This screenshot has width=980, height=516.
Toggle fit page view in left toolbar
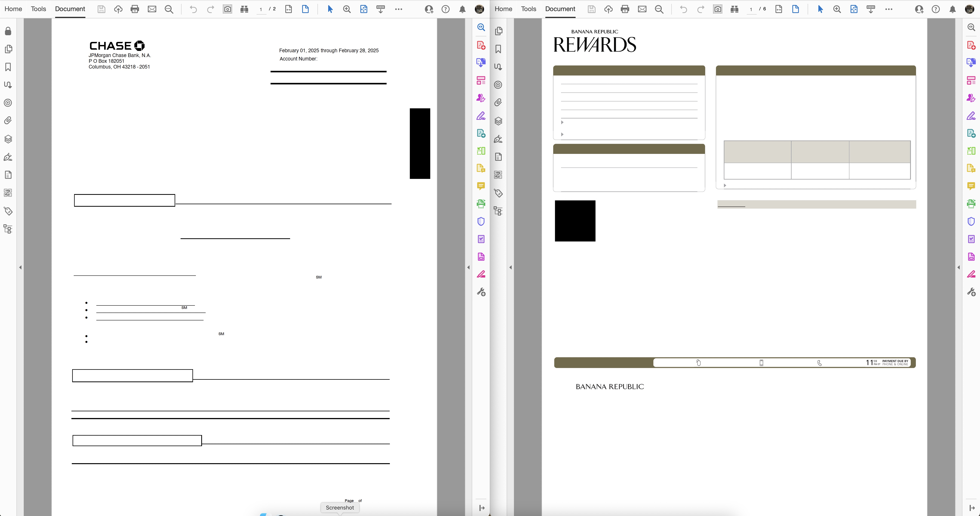coord(305,9)
